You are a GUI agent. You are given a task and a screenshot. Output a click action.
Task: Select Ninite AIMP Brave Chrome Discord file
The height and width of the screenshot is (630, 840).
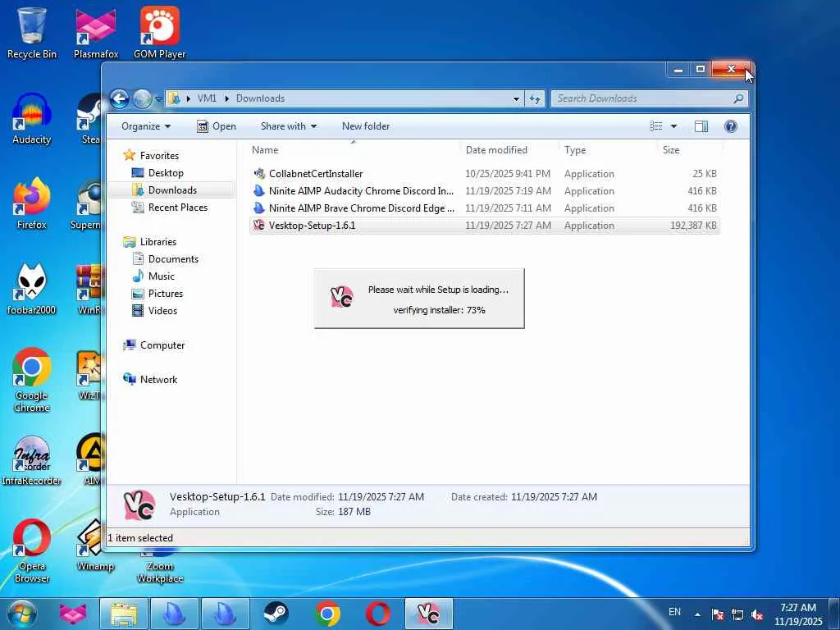[484, 208]
